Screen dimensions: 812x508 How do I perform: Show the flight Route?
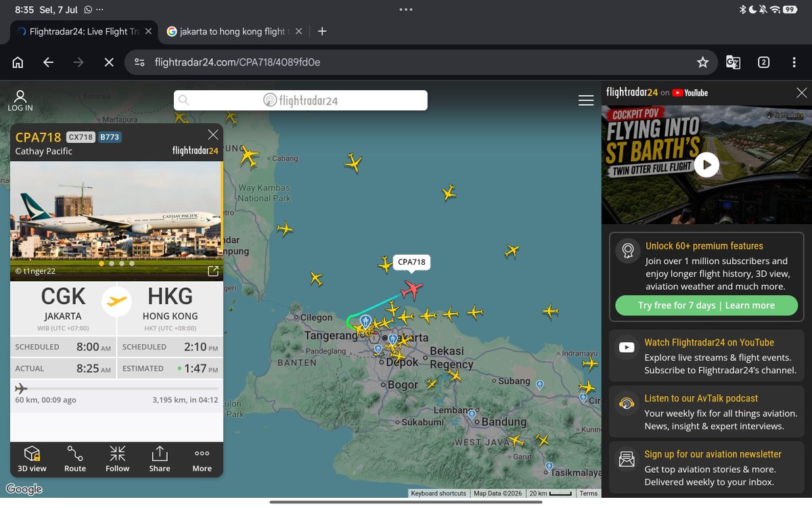point(75,459)
